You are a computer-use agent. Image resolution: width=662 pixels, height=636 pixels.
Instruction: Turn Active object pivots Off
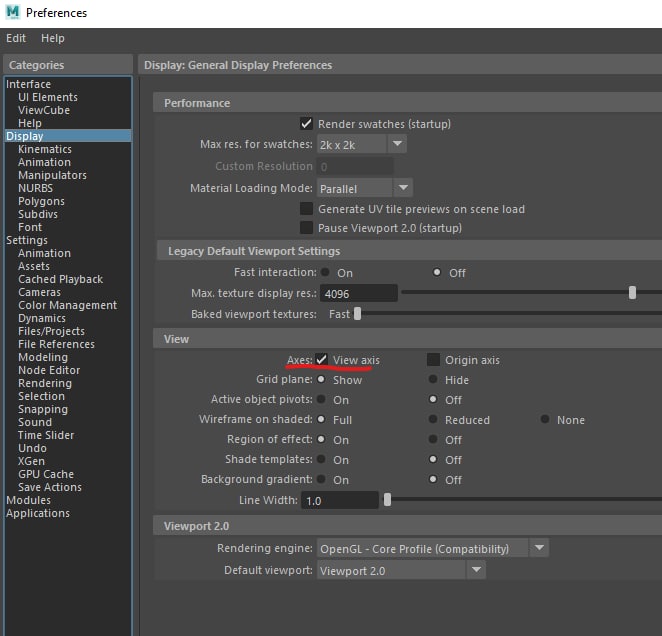pos(433,399)
